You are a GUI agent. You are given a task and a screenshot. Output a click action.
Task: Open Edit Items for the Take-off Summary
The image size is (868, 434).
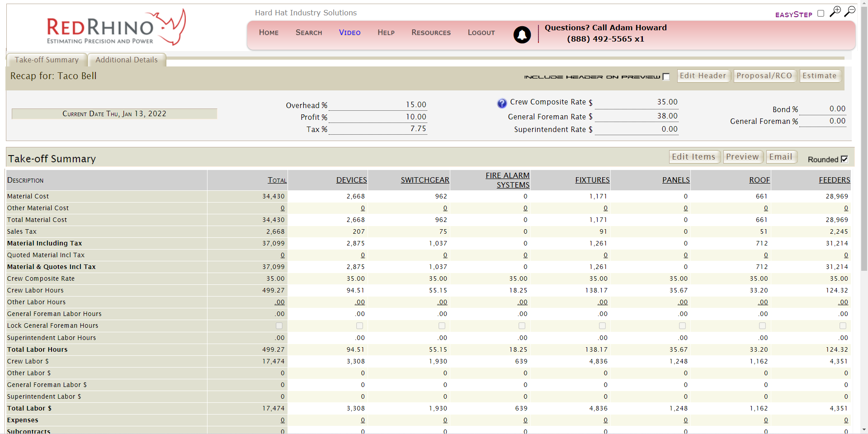coord(694,156)
